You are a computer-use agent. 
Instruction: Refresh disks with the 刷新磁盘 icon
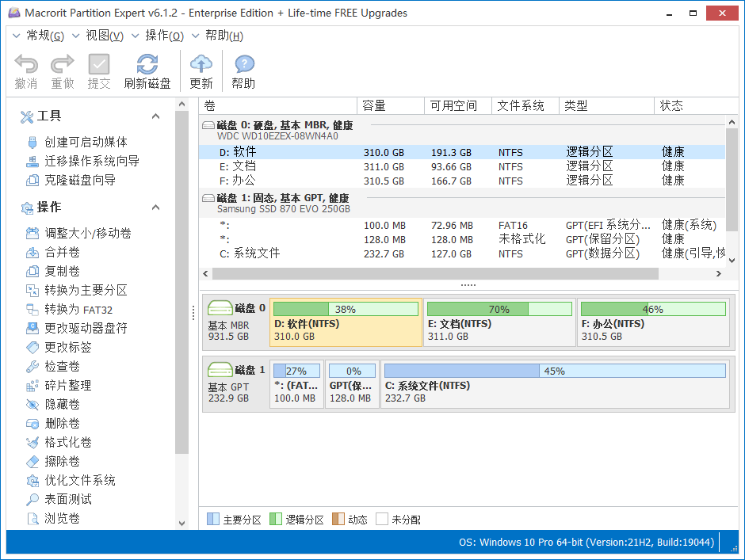[x=147, y=63]
